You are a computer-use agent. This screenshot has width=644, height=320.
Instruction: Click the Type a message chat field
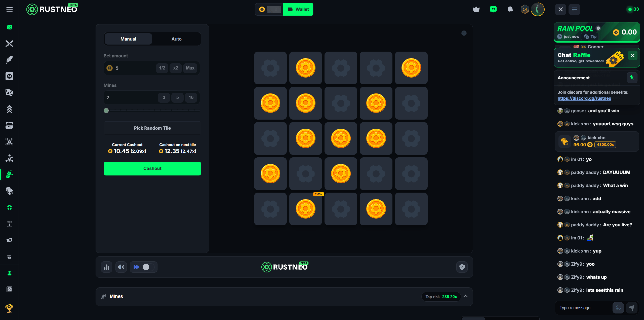(x=585, y=308)
